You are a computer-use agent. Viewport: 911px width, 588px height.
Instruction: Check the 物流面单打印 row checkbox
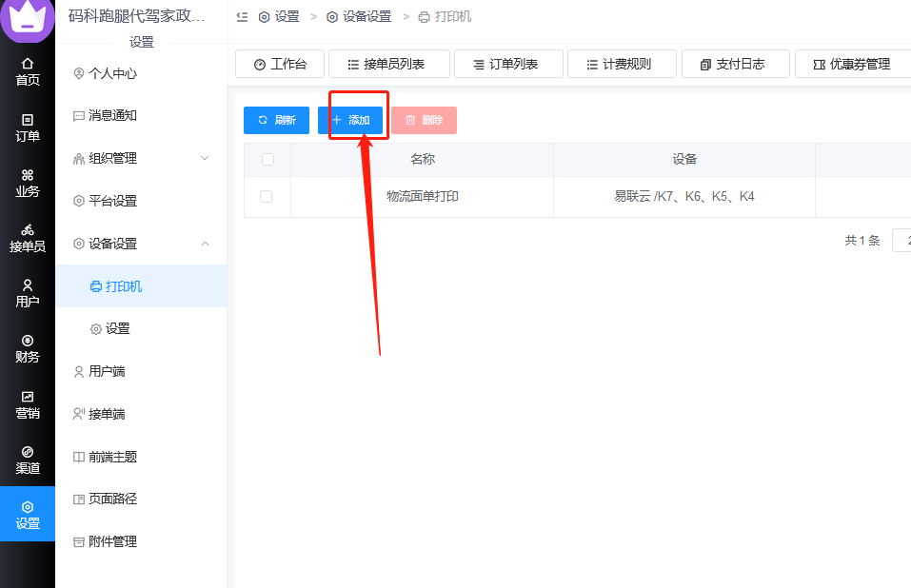pos(267,196)
